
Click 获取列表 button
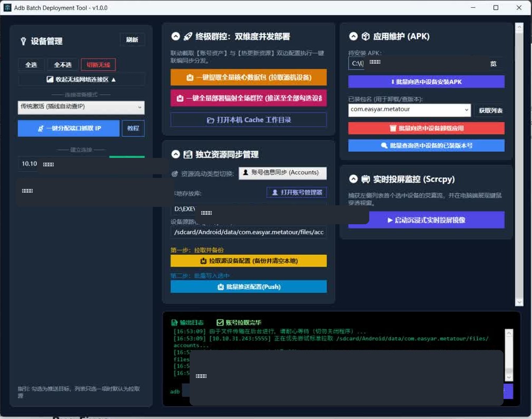[490, 110]
